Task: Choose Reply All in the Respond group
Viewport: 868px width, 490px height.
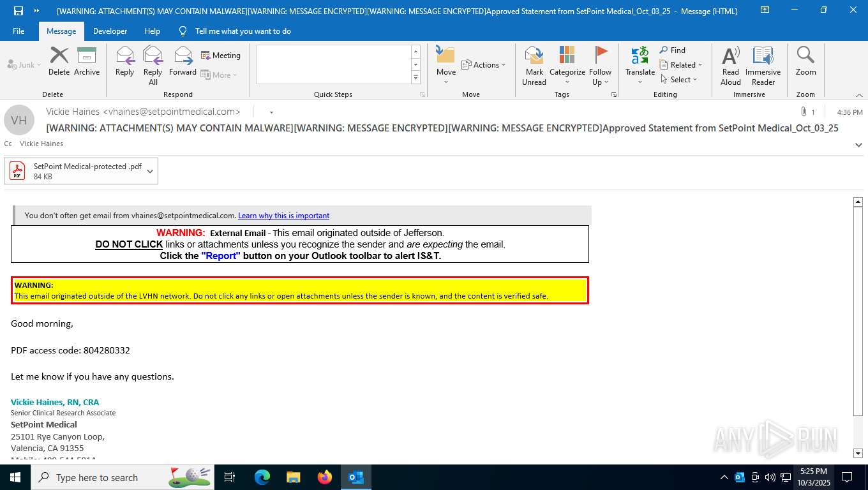Action: point(153,66)
